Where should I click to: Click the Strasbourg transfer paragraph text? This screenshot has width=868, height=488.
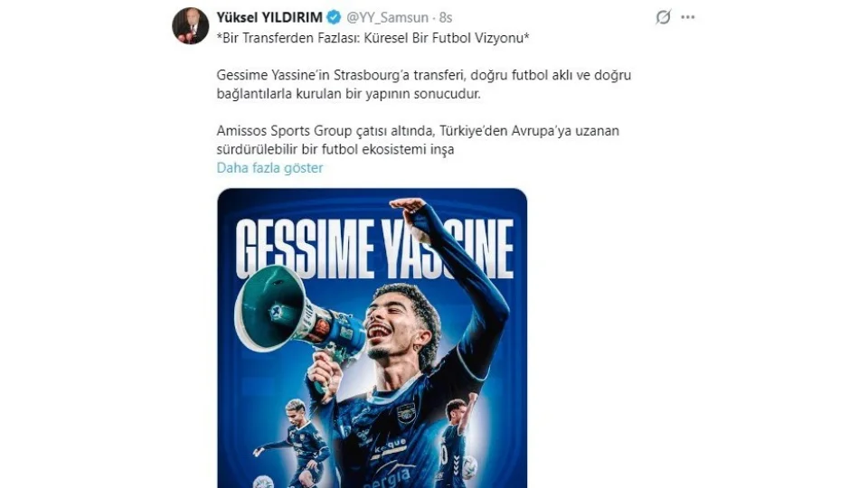[423, 84]
